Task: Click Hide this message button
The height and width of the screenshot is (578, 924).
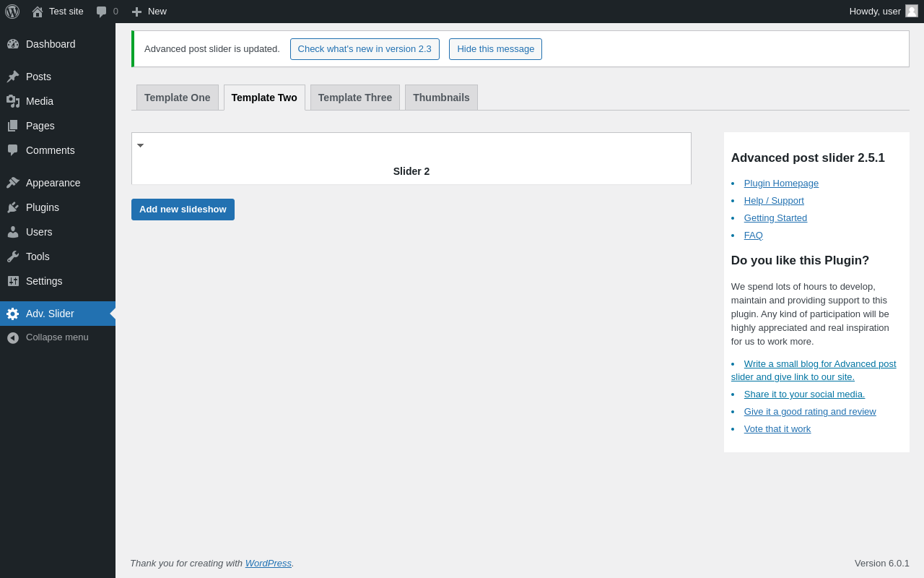Action: [x=495, y=49]
